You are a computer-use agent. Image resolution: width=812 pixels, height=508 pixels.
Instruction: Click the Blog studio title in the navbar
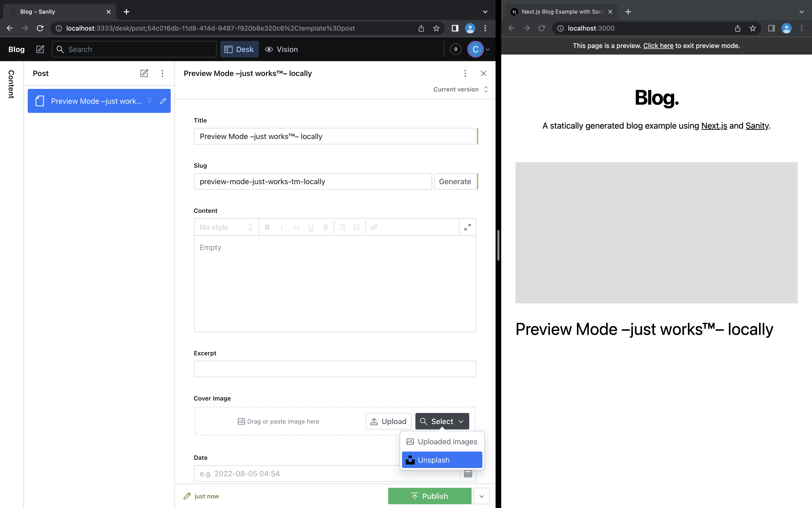[16, 49]
